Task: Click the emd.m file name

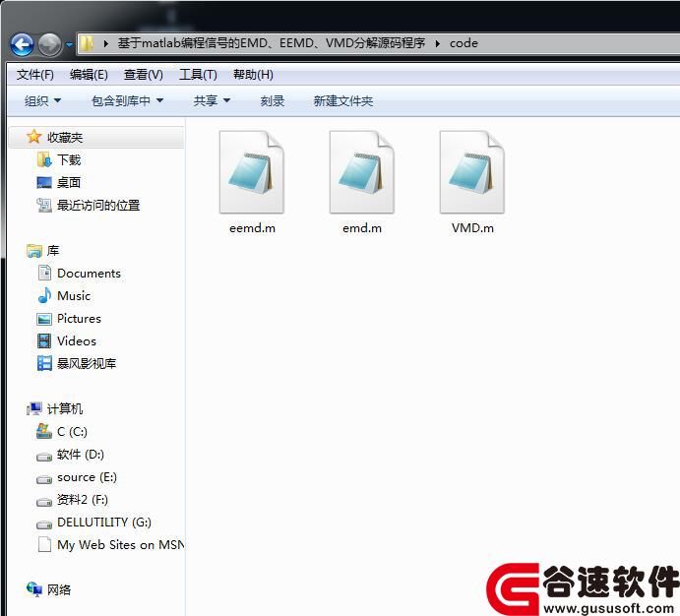Action: [x=362, y=228]
